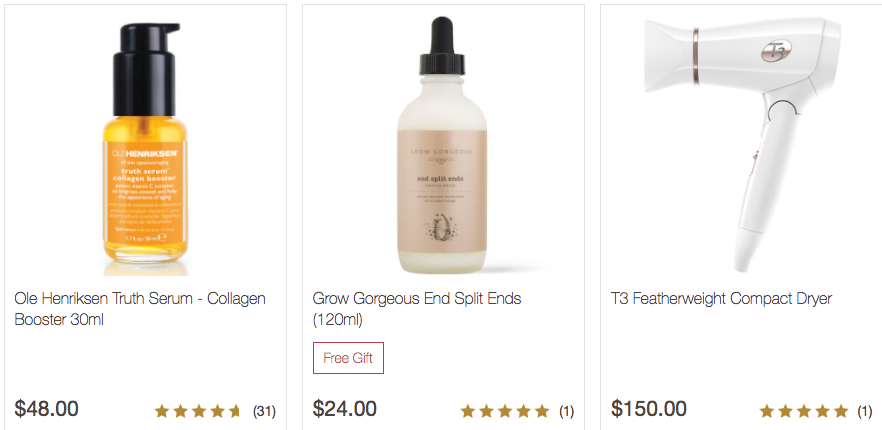882x430 pixels.
Task: Click the star rating for Ole Henriksen serum
Action: [198, 411]
